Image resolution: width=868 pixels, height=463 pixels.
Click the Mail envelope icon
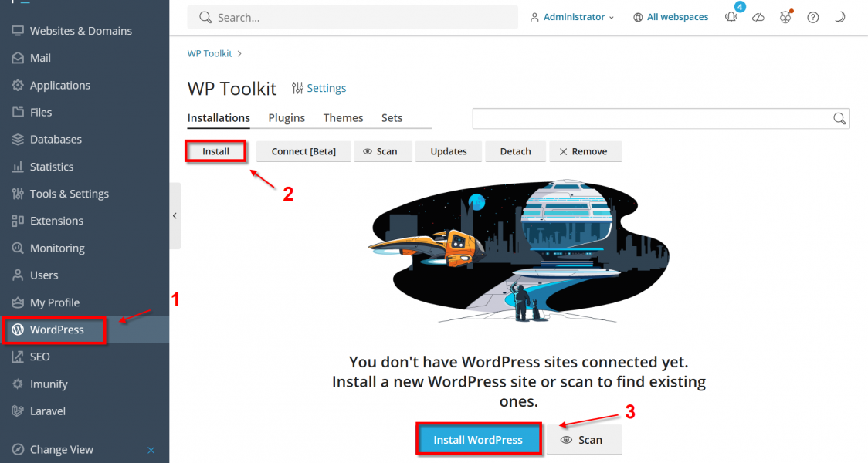point(18,58)
